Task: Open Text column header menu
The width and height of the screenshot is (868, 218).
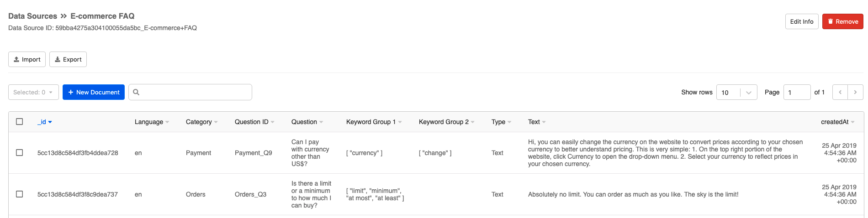Action: tap(544, 122)
